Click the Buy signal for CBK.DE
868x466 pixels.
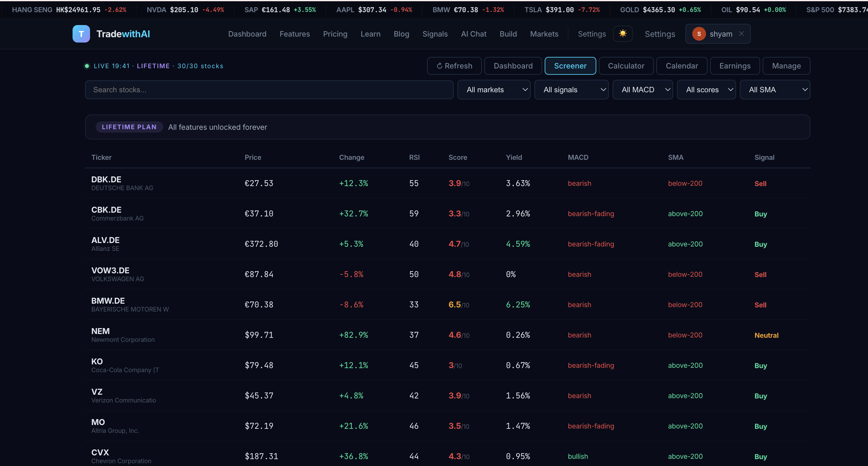[760, 214]
